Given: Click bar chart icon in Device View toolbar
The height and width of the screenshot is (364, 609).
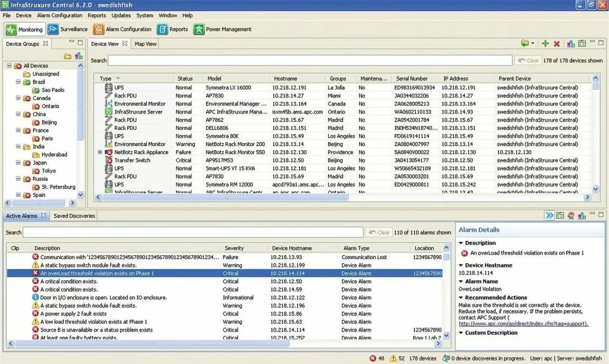Looking at the screenshot, I should pos(571,44).
